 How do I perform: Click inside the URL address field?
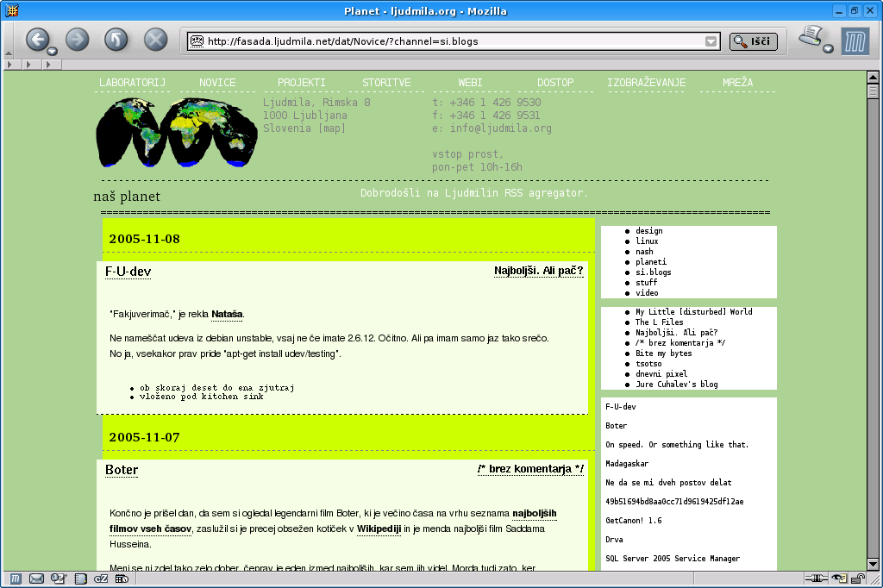[448, 41]
